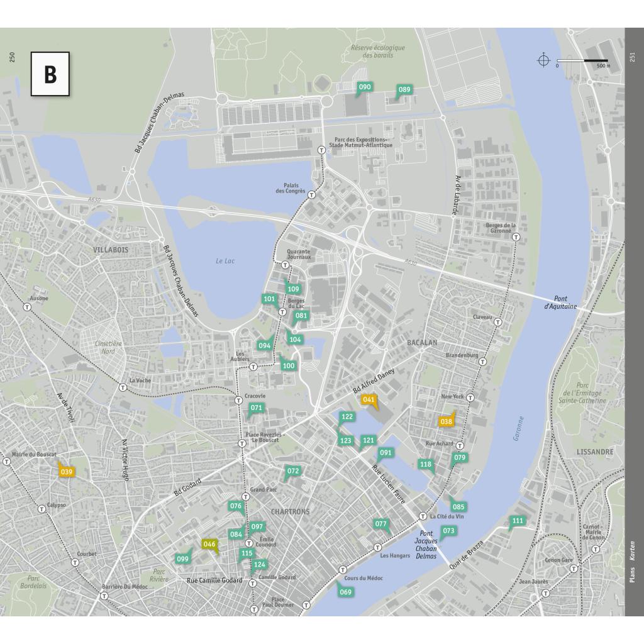Click the green map marker 090
The width and height of the screenshot is (644, 644).
364,87
